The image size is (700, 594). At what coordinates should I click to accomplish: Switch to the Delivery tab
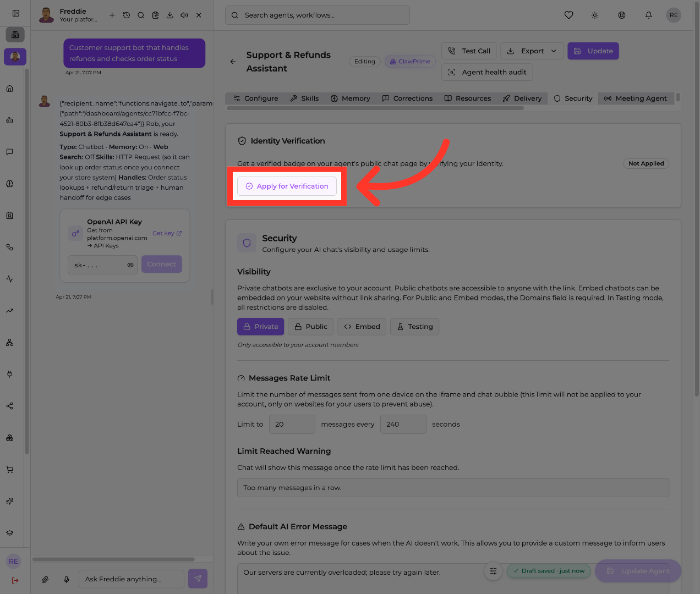522,98
